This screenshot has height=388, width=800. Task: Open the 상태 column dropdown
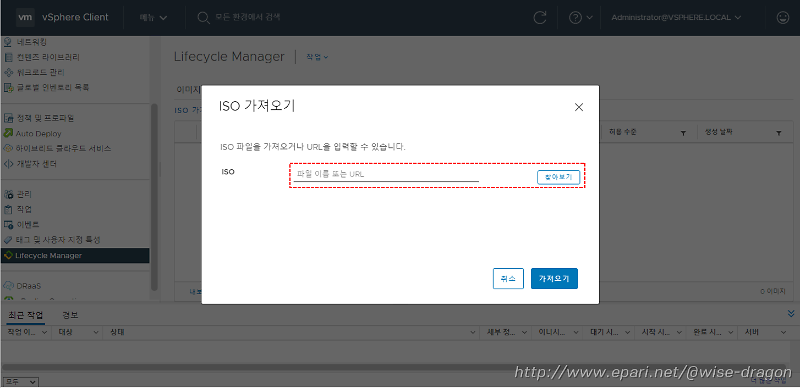[x=473, y=332]
